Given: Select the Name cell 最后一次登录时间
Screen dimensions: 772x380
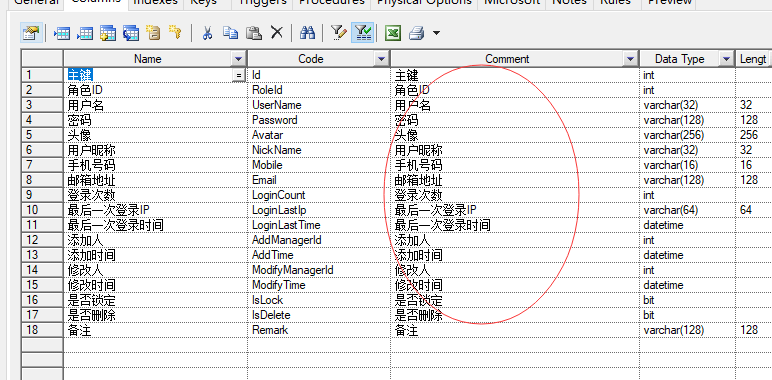Looking at the screenshot, I should point(155,225).
